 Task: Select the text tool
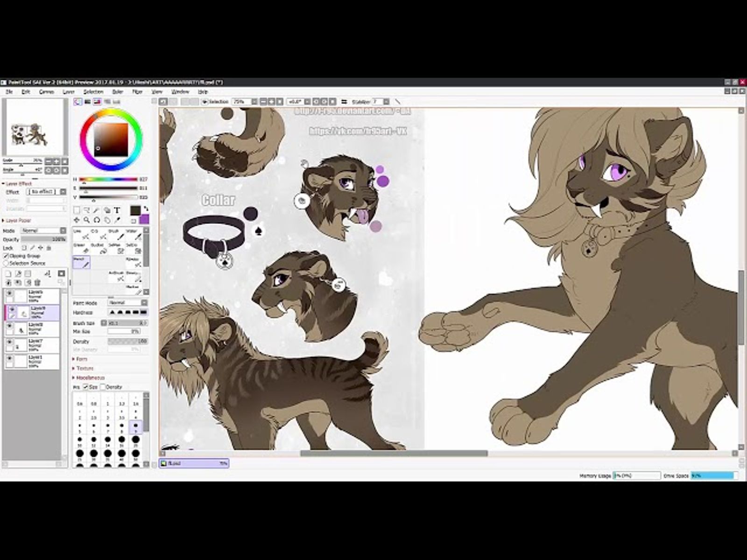coord(117,210)
